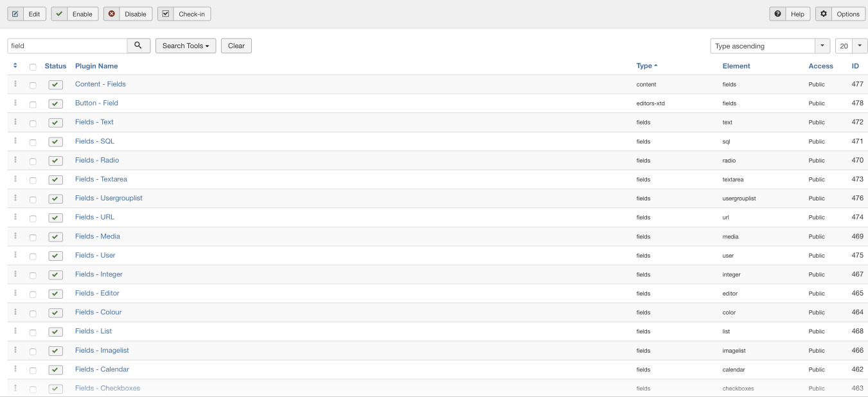Open the Type ascending sort dropdown
This screenshot has width=868, height=397.
(770, 46)
